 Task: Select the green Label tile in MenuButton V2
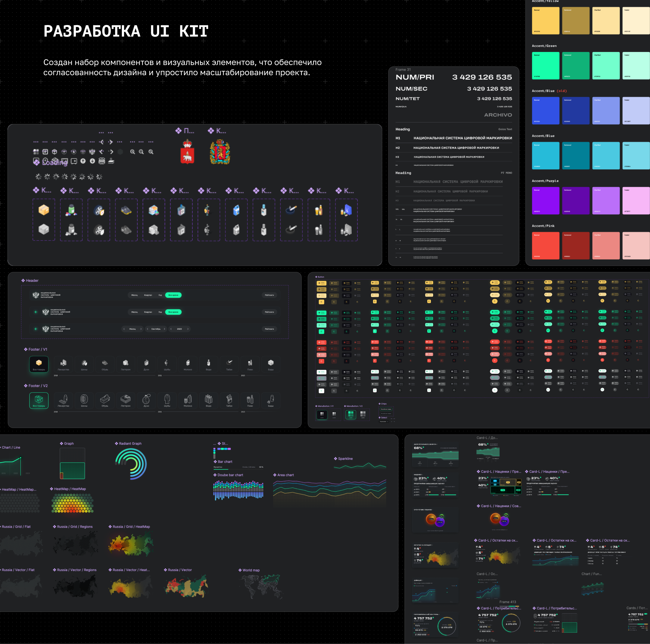[x=351, y=415]
